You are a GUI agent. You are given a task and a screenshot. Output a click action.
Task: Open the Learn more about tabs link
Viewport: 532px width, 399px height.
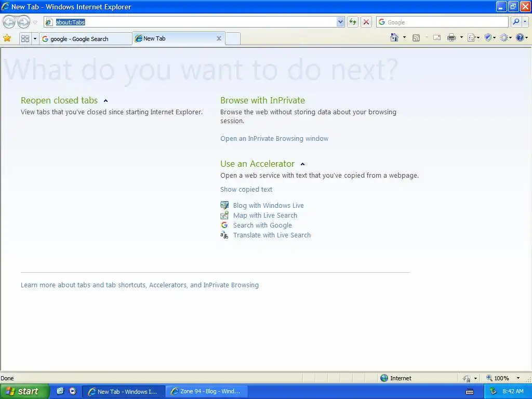coord(139,285)
